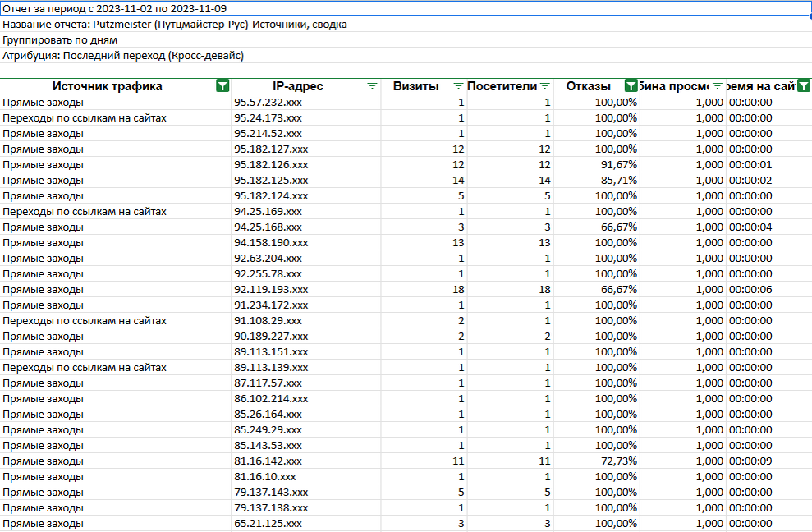The width and height of the screenshot is (812, 532).
Task: Select the Группировать по дням cell
Action: pos(406,40)
